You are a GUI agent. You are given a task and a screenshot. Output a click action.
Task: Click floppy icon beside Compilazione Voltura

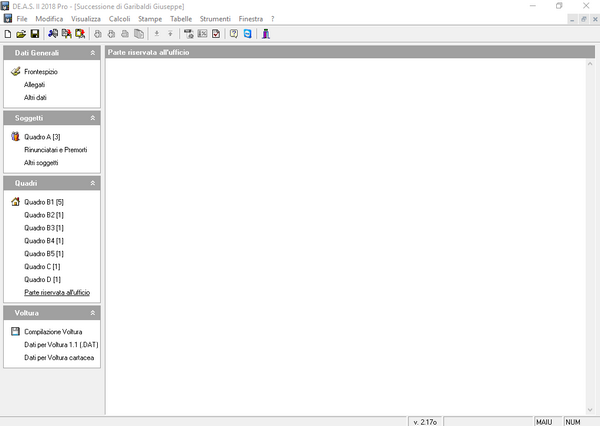coord(15,331)
